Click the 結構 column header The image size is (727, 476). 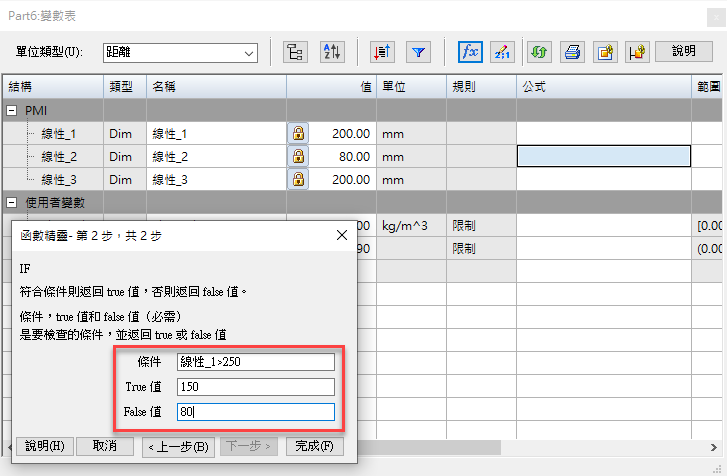(x=53, y=87)
